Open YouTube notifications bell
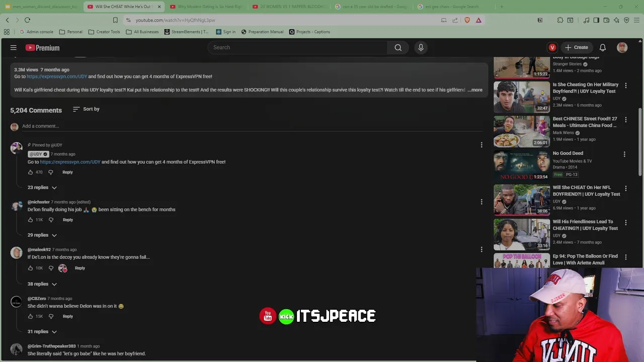Screen dimensions: 644x362 (602, 47)
